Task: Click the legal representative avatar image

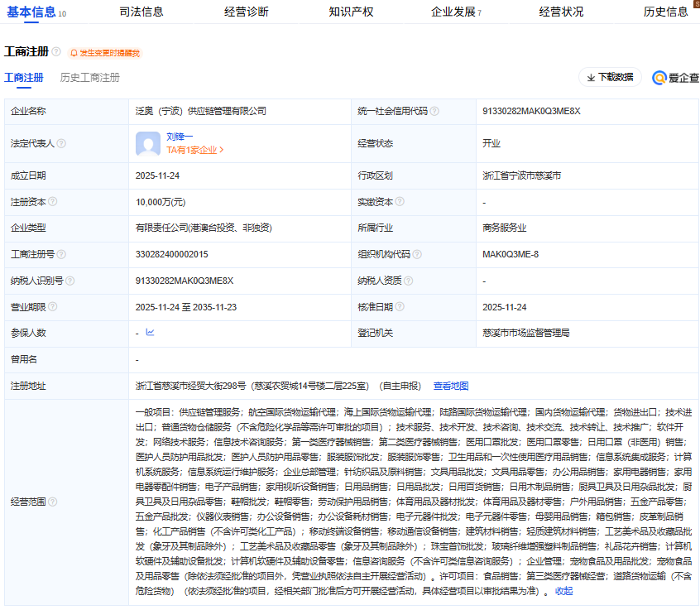Action: pyautogui.click(x=148, y=143)
